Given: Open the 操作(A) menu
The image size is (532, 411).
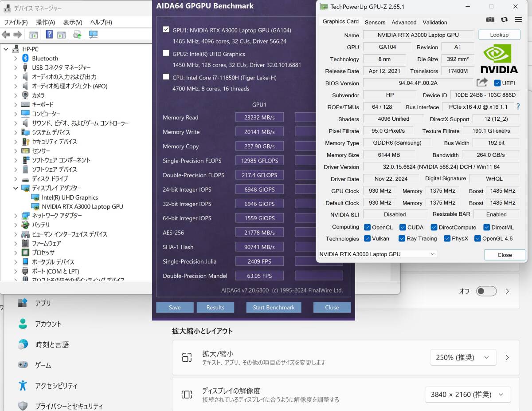Looking at the screenshot, I should [45, 22].
